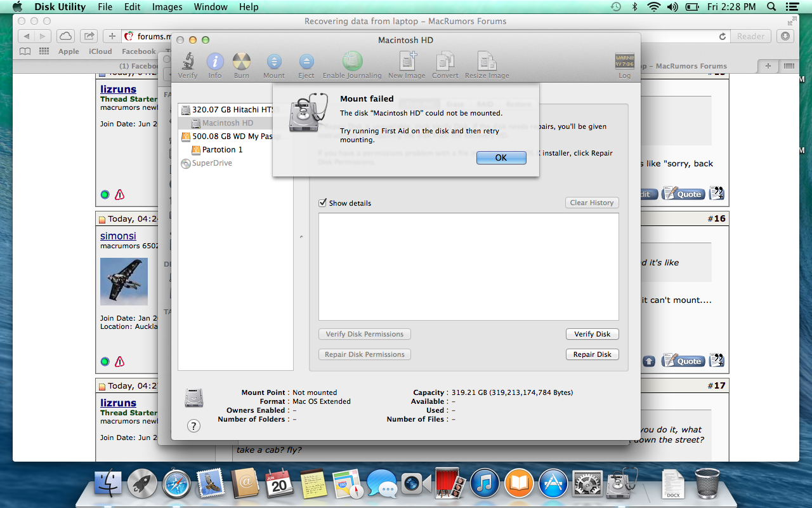
Task: Open iTunes from the Dock
Action: 485,485
